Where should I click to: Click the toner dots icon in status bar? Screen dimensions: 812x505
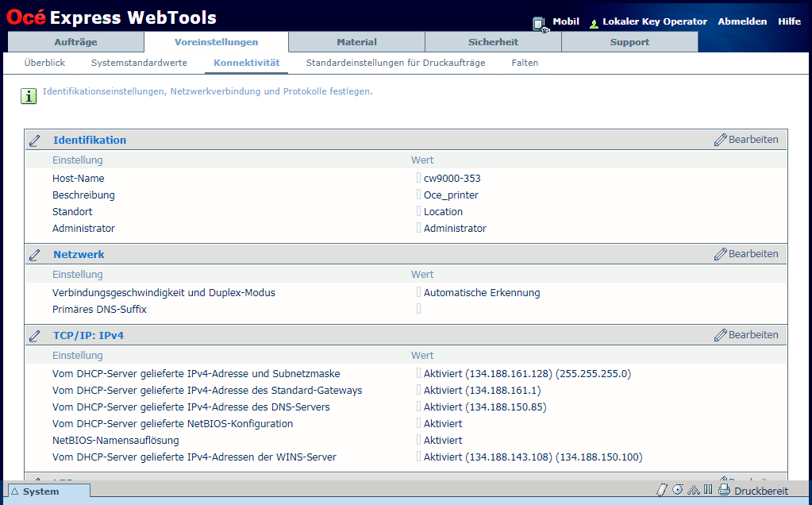pos(693,490)
